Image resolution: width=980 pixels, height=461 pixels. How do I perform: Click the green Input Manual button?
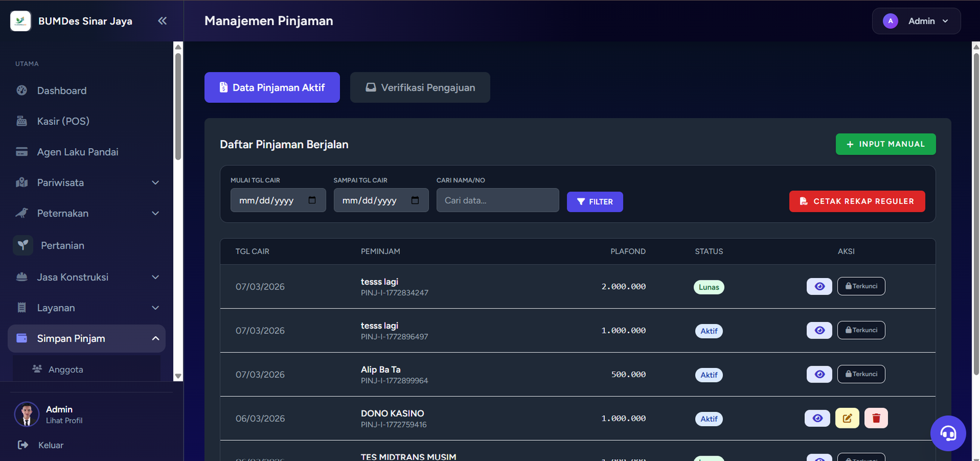tap(886, 144)
